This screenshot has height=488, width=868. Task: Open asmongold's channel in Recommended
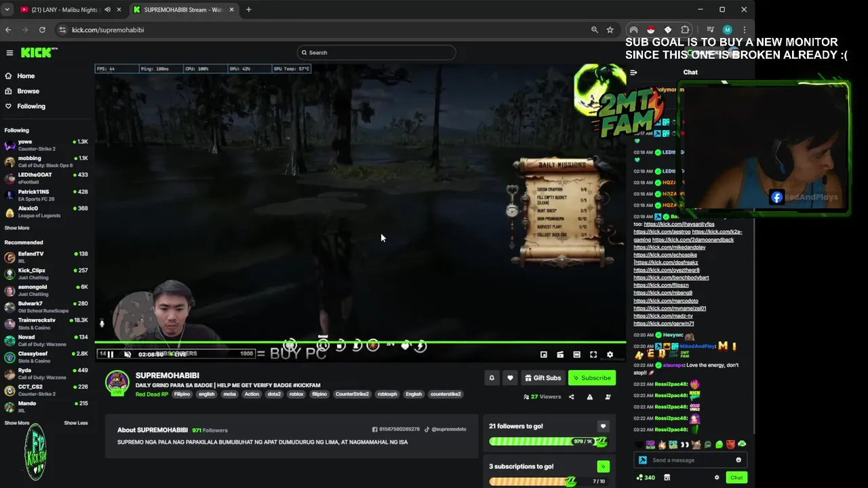pos(45,291)
